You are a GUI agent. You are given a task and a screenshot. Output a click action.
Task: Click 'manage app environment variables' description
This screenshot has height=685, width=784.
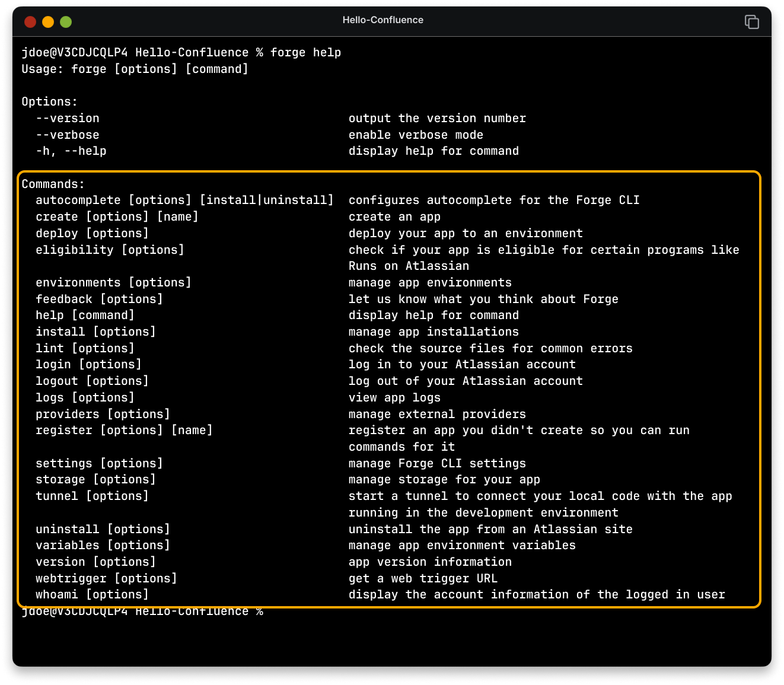click(x=462, y=545)
